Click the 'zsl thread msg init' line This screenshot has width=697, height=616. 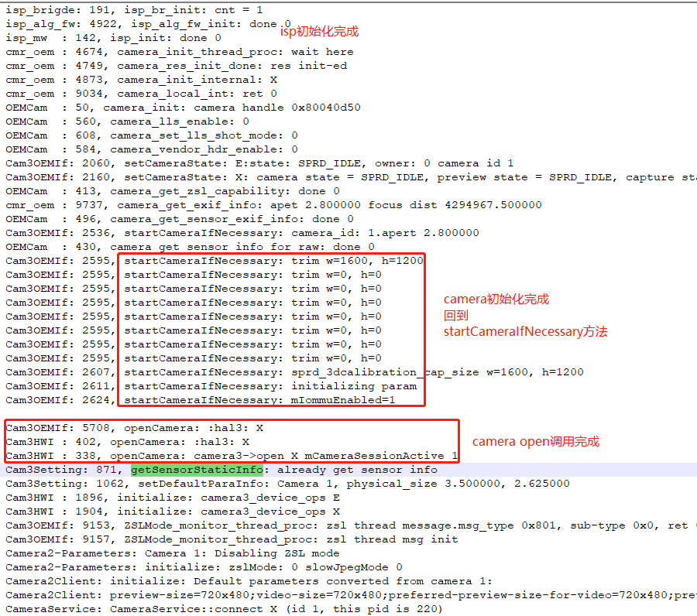232,539
